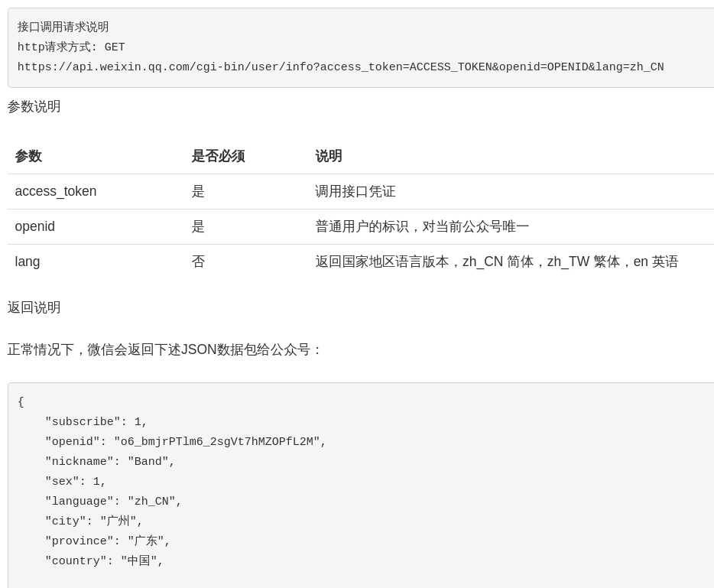The width and height of the screenshot is (714, 588).
Task: Click the '是否必须' table header
Action: click(x=218, y=156)
